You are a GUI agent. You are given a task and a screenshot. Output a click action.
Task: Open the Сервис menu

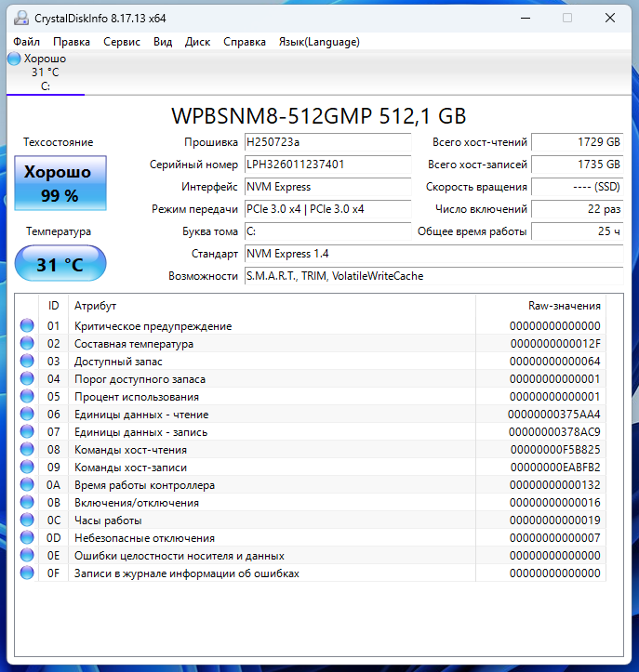tap(122, 42)
